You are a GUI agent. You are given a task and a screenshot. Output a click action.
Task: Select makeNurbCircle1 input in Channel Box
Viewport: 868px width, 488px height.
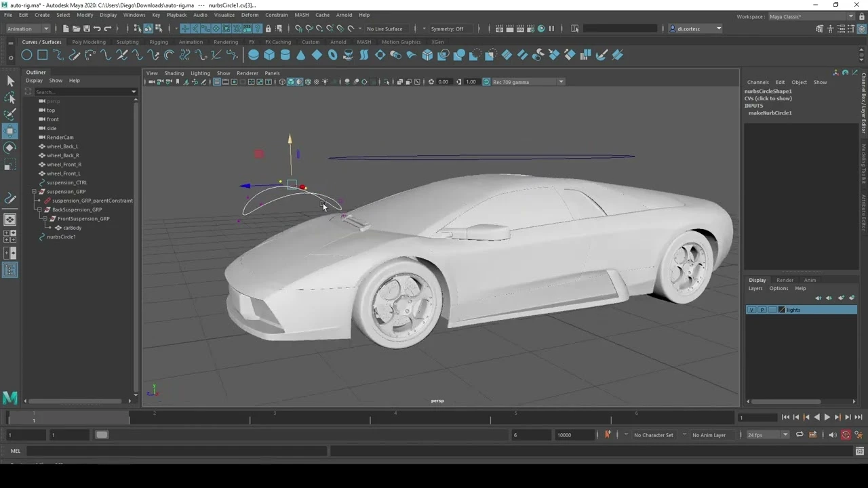click(x=770, y=113)
